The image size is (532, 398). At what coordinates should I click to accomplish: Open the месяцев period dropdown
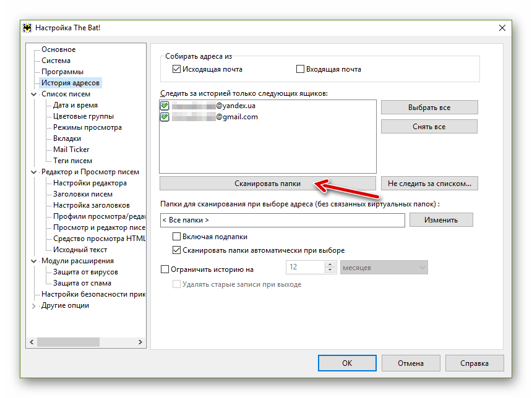pos(384,268)
